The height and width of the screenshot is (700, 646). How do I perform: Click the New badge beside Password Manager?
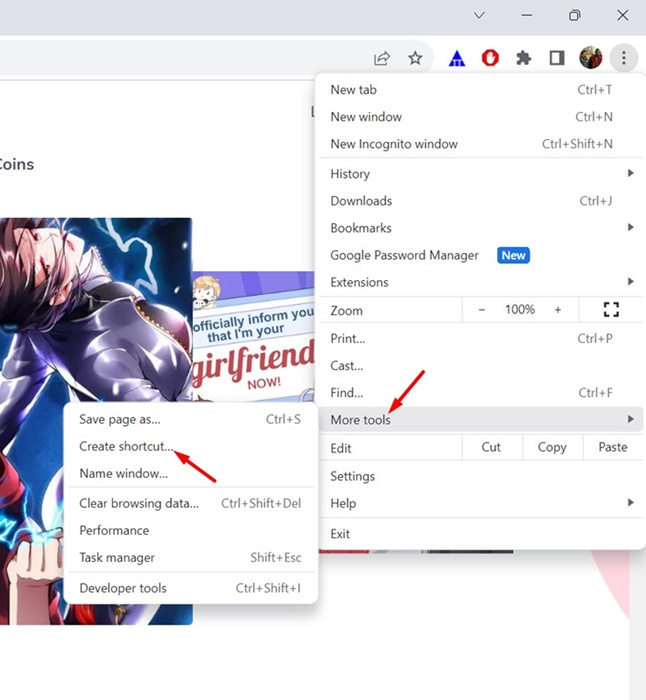(x=513, y=255)
